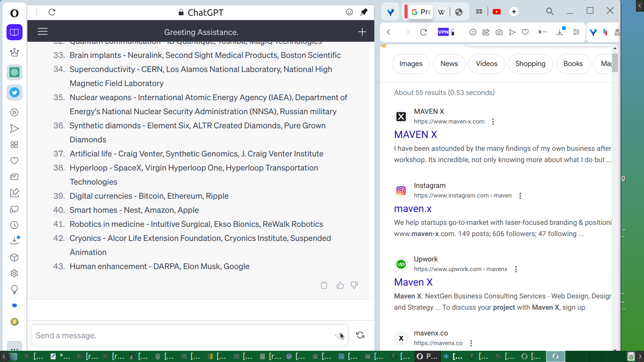Open the ChatGPT panel three-dot options

(36, 12)
